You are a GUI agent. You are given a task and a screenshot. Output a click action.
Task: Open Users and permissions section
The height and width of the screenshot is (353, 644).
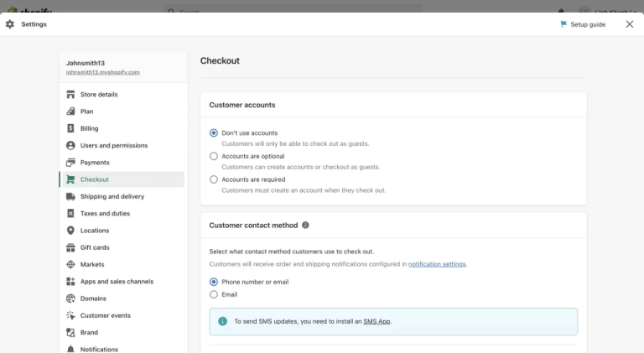tap(113, 145)
